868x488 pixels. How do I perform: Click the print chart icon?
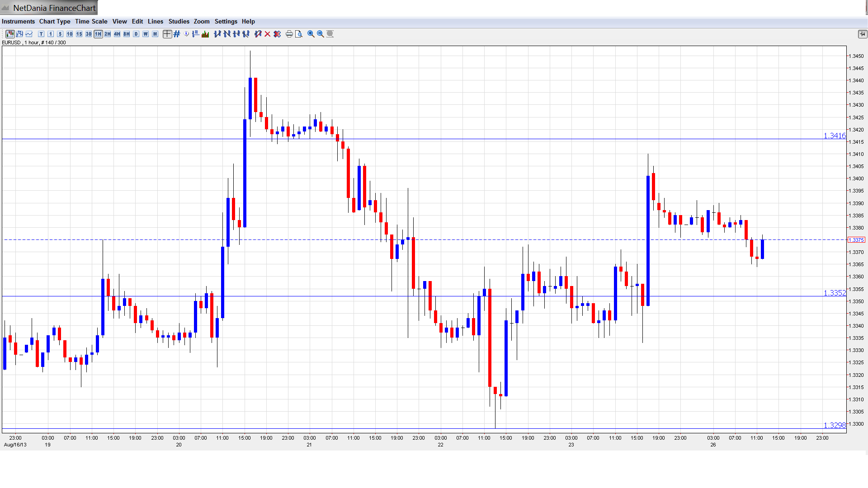(289, 34)
